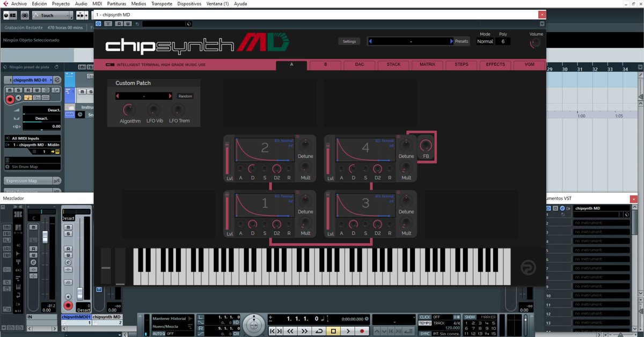Toggle the metronome CLICK button
644x337 pixels.
click(425, 317)
